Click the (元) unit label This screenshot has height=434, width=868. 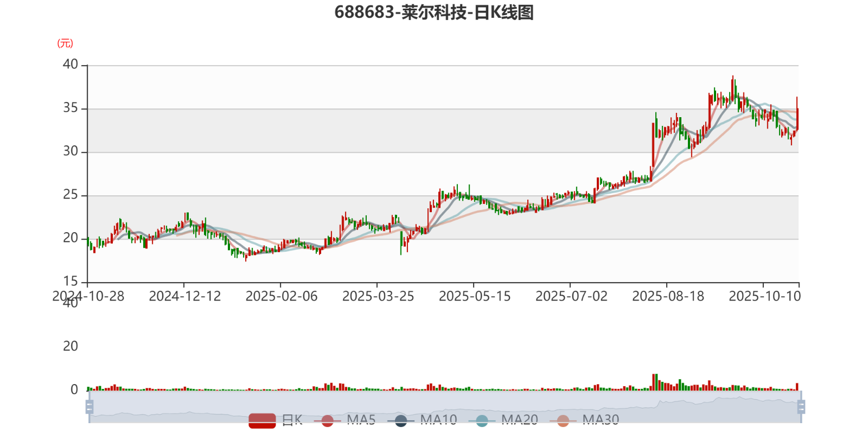pos(65,43)
